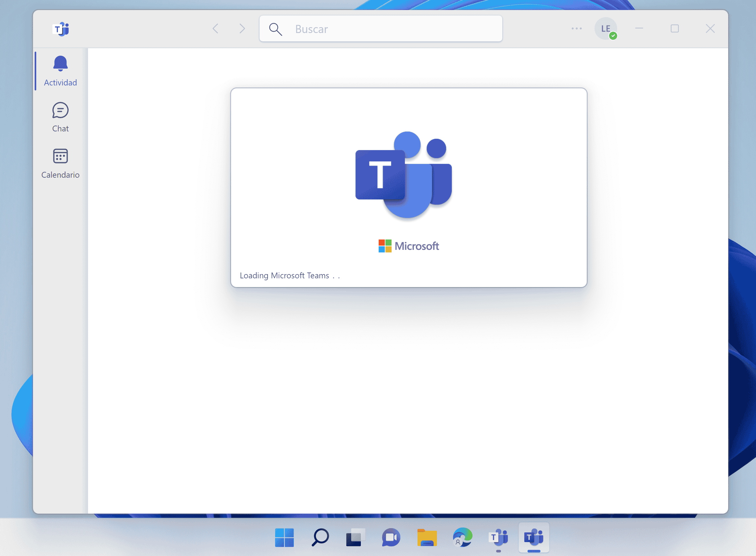Maximize the Teams window
756x556 pixels.
coord(674,28)
